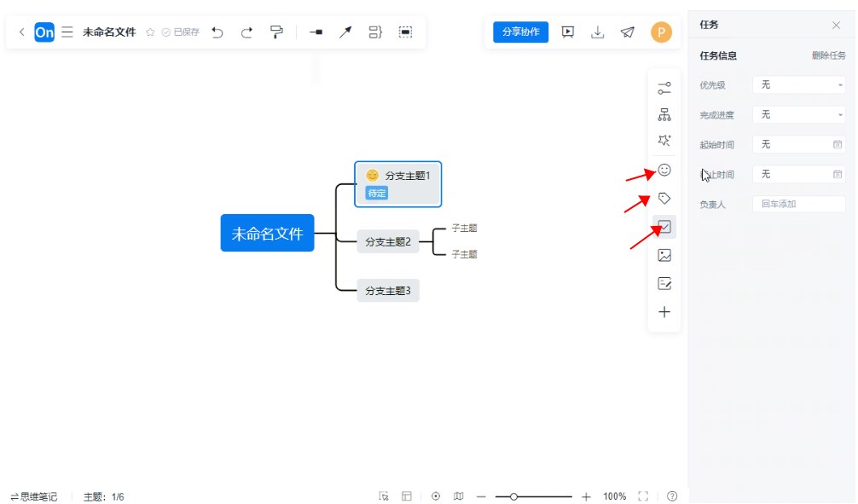Click the undo arrow
Screen dimensions: 858x504
217,32
